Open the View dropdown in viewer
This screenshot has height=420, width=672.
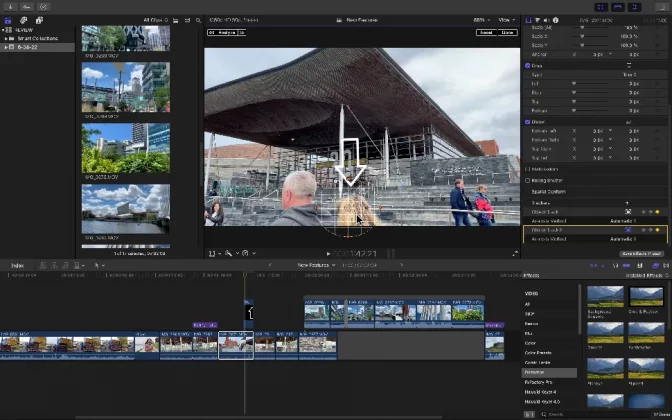click(x=508, y=19)
